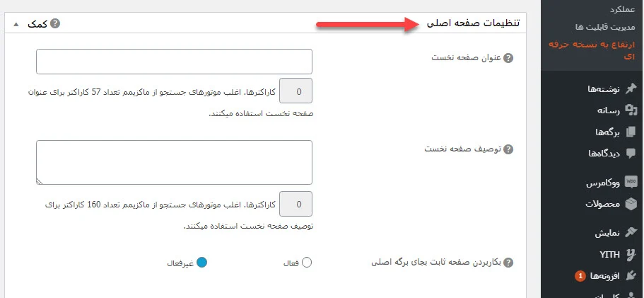Click the دیدگاه‌ها comments bubble icon
Image resolution: width=644 pixels, height=298 pixels.
pos(631,154)
